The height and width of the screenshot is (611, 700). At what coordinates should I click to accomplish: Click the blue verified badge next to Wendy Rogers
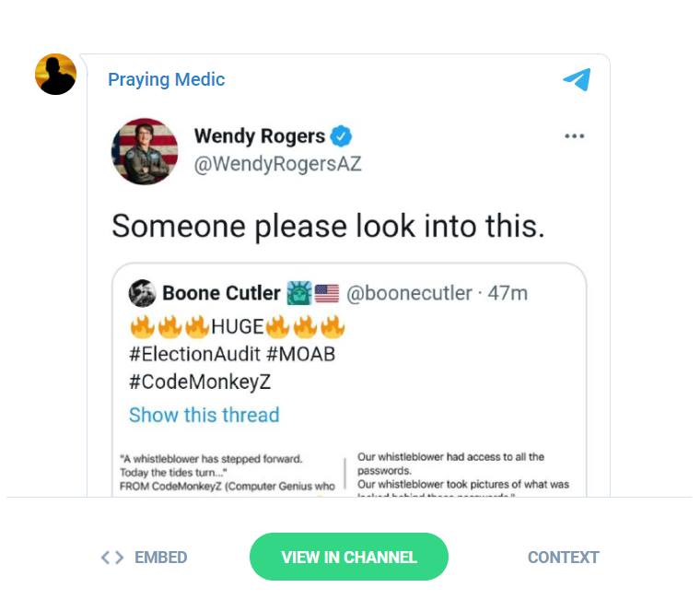(342, 136)
